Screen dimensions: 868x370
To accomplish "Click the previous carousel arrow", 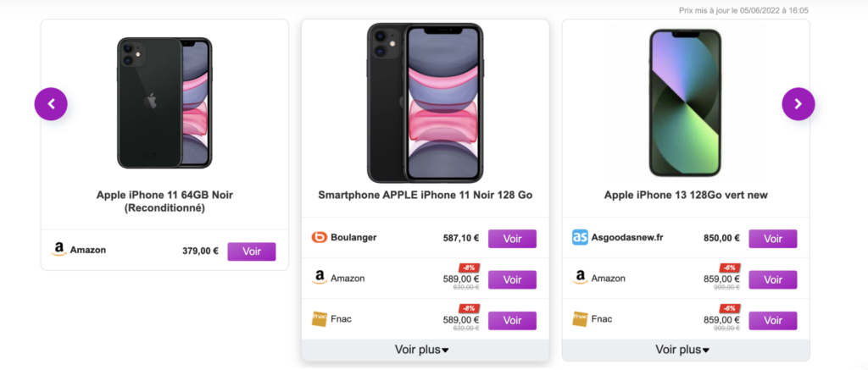I will click(x=51, y=104).
